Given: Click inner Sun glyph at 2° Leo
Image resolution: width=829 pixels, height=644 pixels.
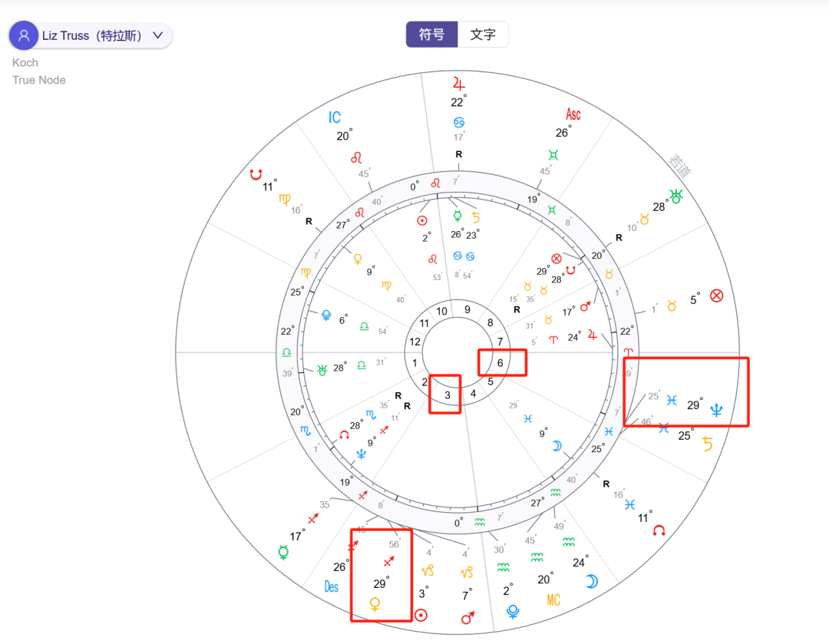Looking at the screenshot, I should tap(422, 220).
